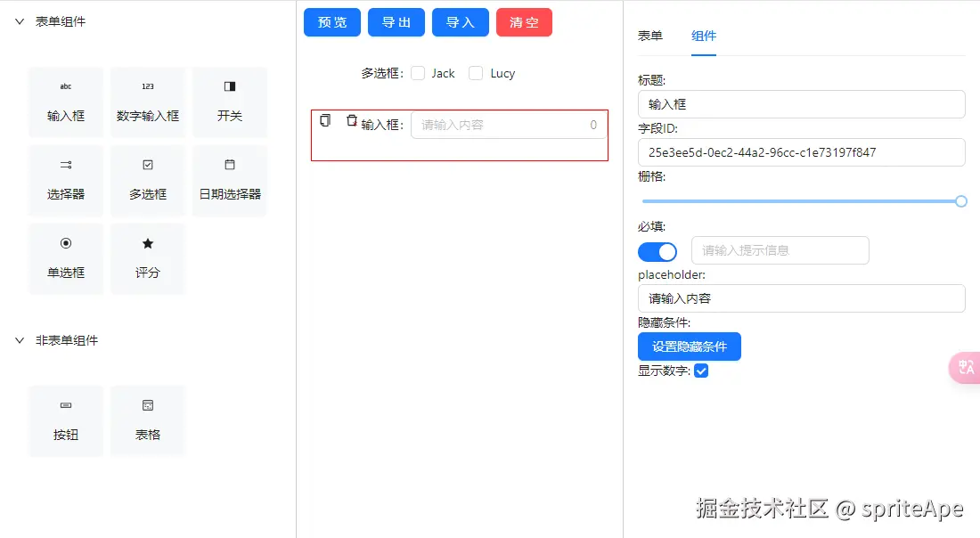This screenshot has height=538, width=980.
Task: Click the copy icon on selected 输入框
Action: (325, 120)
